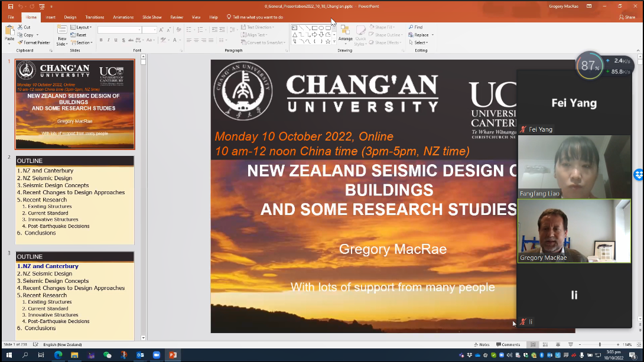Click the Share button

[627, 17]
